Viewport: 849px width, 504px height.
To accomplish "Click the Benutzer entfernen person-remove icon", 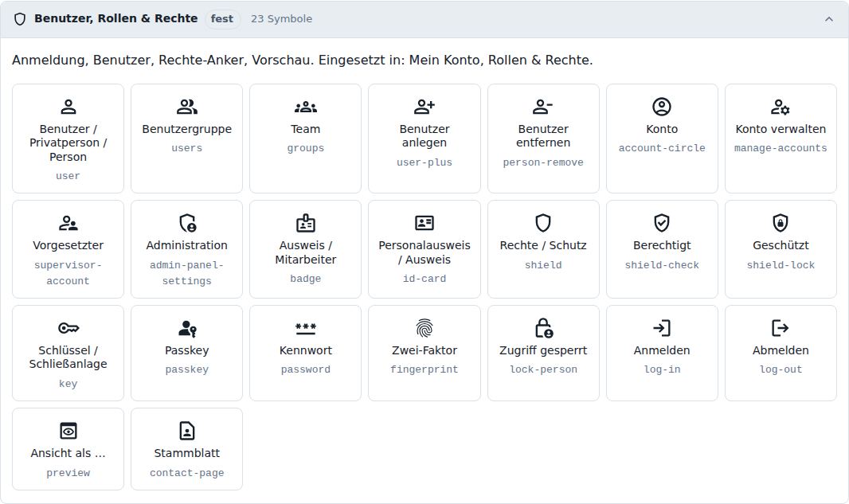I will coord(543,107).
